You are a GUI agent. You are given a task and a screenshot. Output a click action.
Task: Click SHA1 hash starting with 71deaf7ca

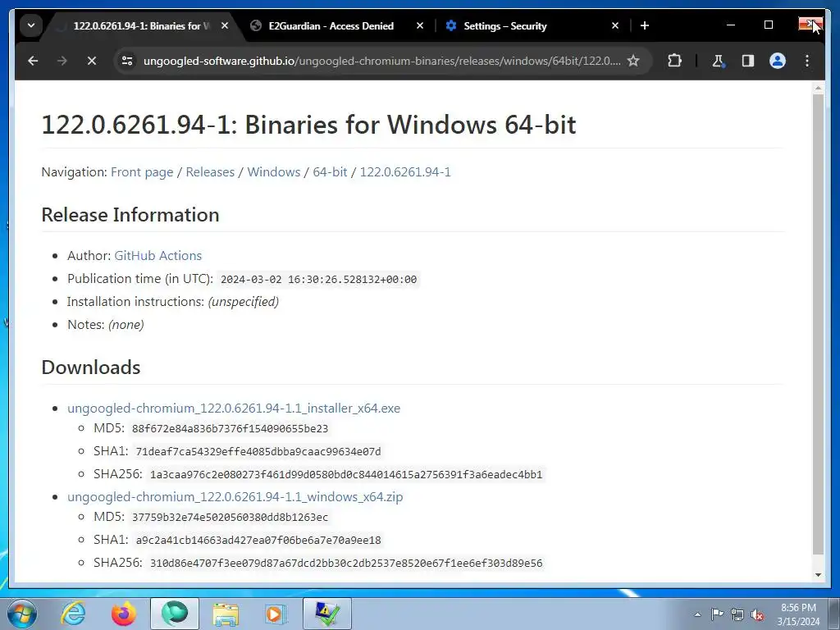pos(258,452)
